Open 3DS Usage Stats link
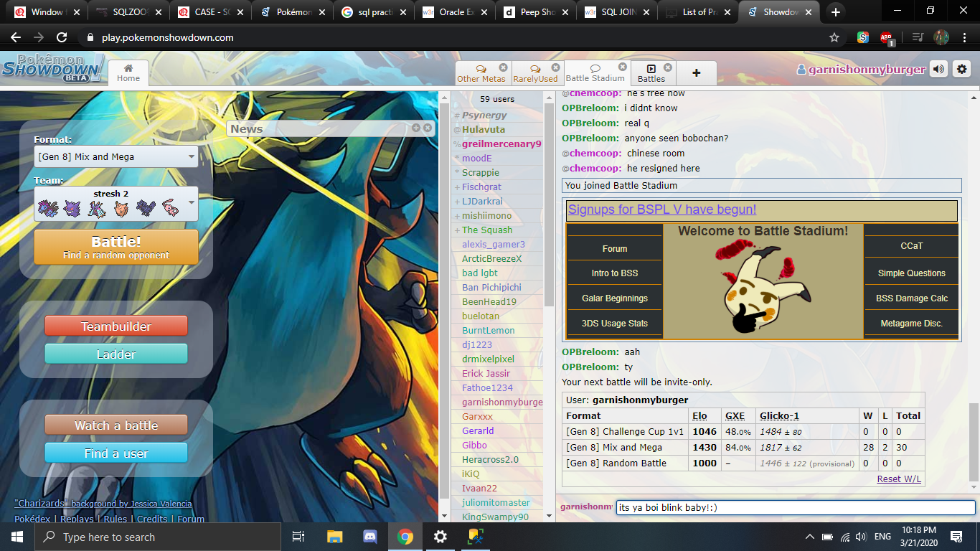The height and width of the screenshot is (551, 980). [x=615, y=323]
